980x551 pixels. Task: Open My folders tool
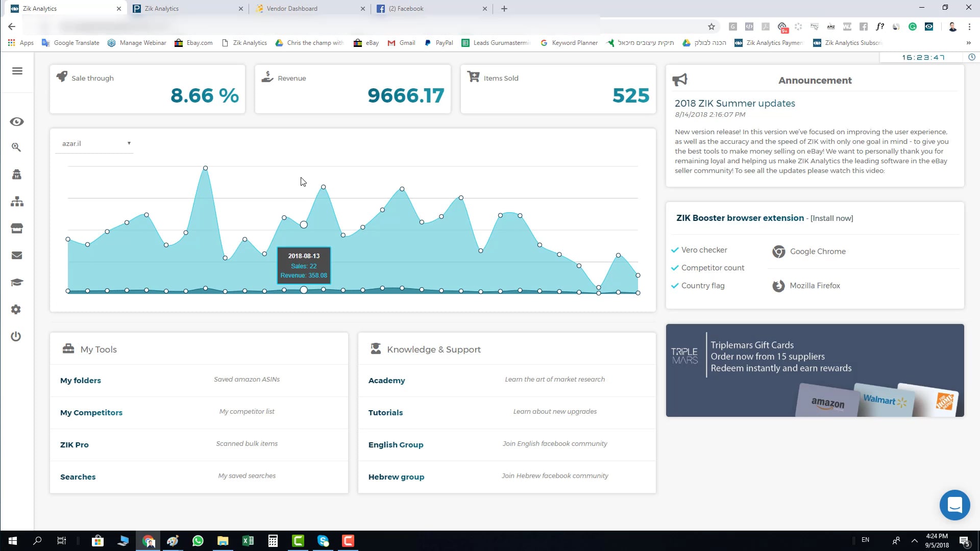pyautogui.click(x=81, y=381)
